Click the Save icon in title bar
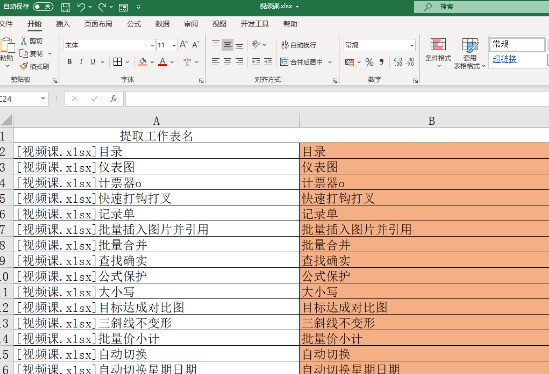 click(65, 7)
